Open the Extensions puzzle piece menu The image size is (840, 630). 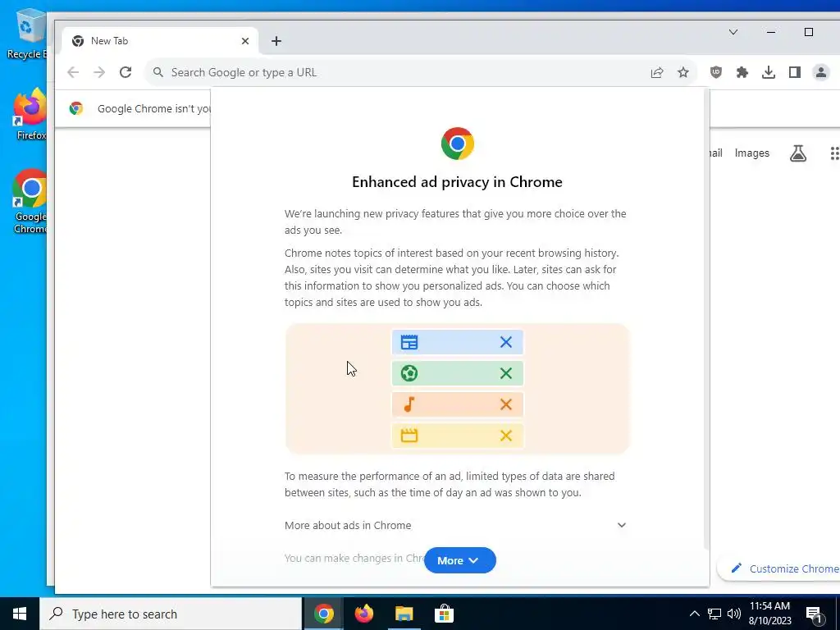(742, 72)
